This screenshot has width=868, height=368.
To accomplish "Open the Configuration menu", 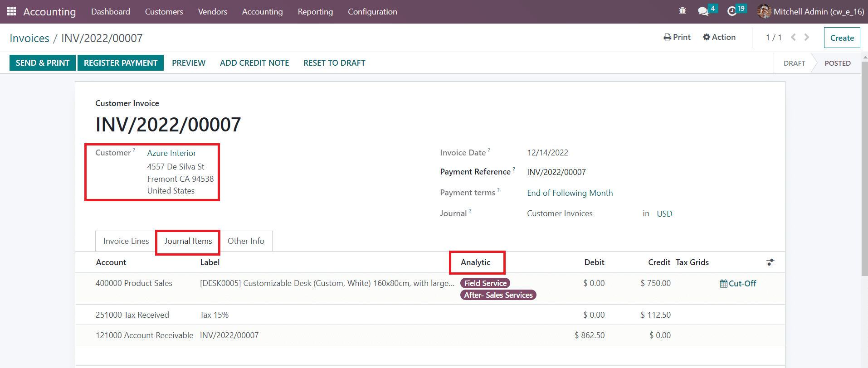I will 372,12.
